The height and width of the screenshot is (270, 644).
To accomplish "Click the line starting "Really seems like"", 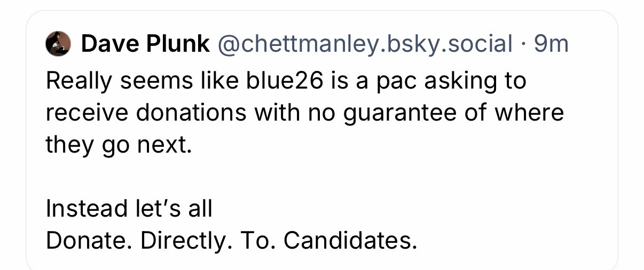I will coord(286,81).
